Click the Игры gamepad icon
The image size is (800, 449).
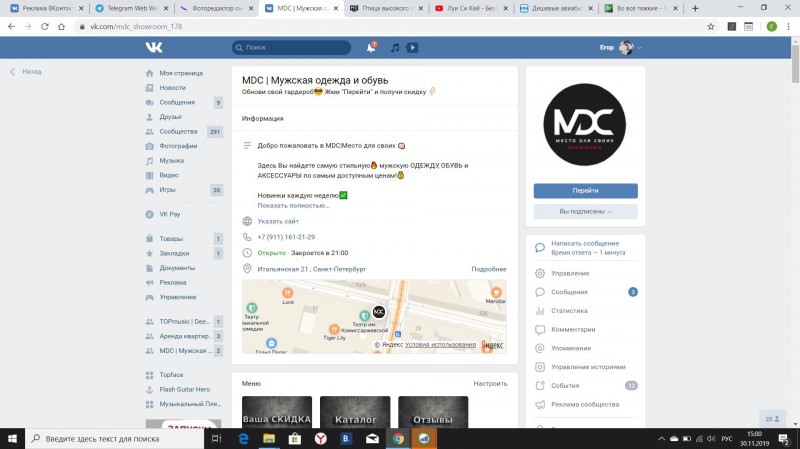tap(149, 190)
